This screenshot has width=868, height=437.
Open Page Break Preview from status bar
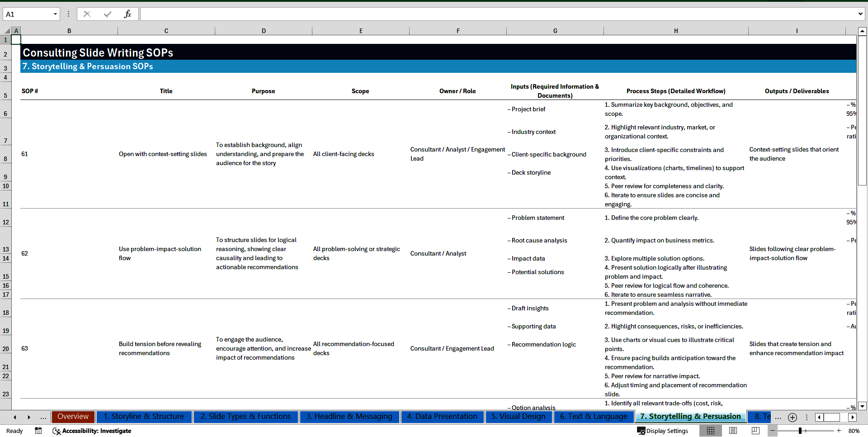coord(755,431)
